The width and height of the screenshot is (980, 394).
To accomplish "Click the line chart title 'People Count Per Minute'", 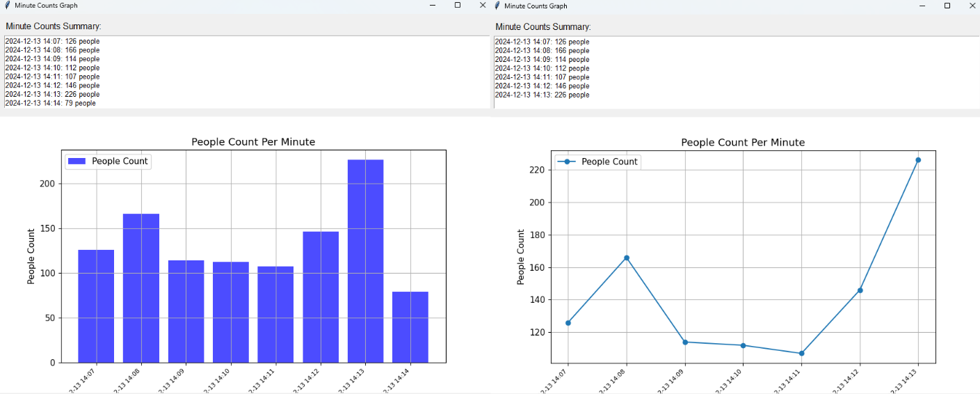I will coord(743,143).
